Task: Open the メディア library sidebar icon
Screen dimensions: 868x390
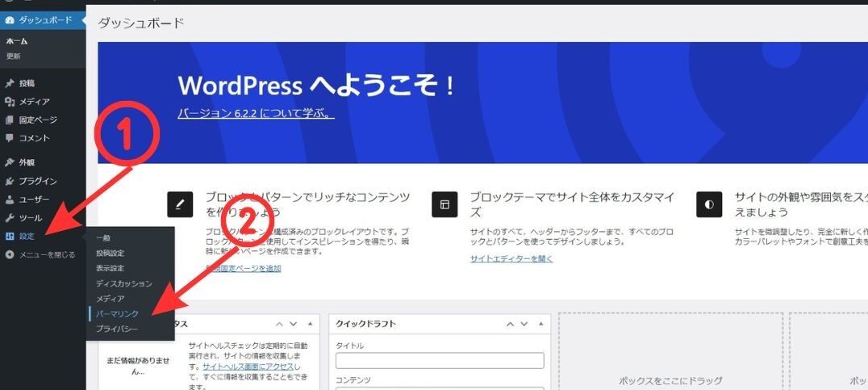Action: (9, 102)
